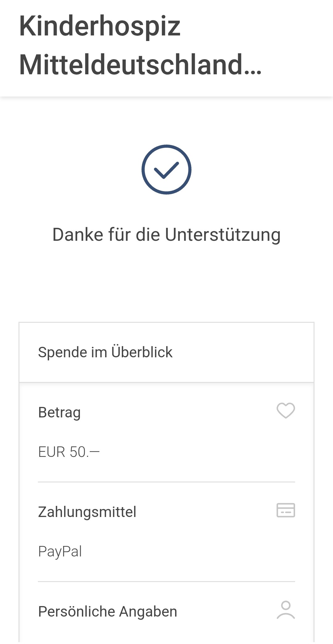The image size is (333, 644).
Task: Tap the word Danke in the message
Action: (78, 235)
